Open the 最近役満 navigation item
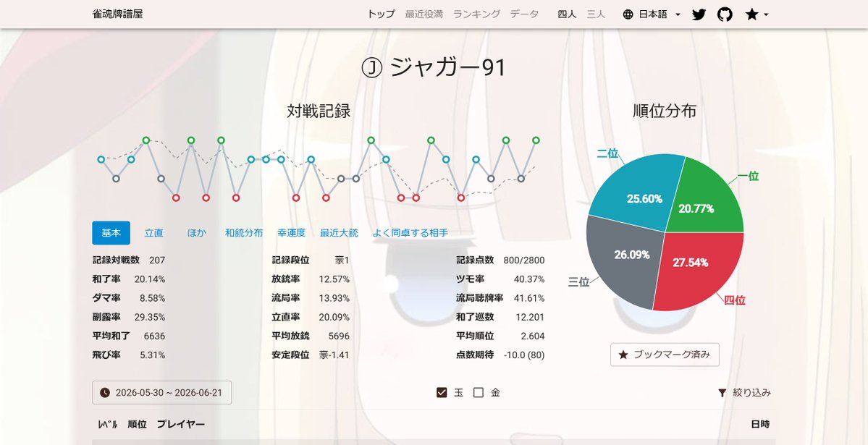868x445 pixels. 424,14
